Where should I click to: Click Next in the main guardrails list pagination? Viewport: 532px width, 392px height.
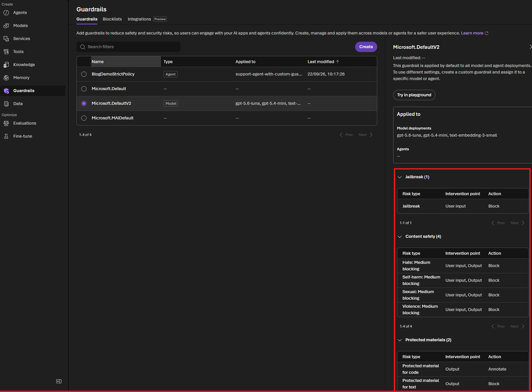pos(366,135)
